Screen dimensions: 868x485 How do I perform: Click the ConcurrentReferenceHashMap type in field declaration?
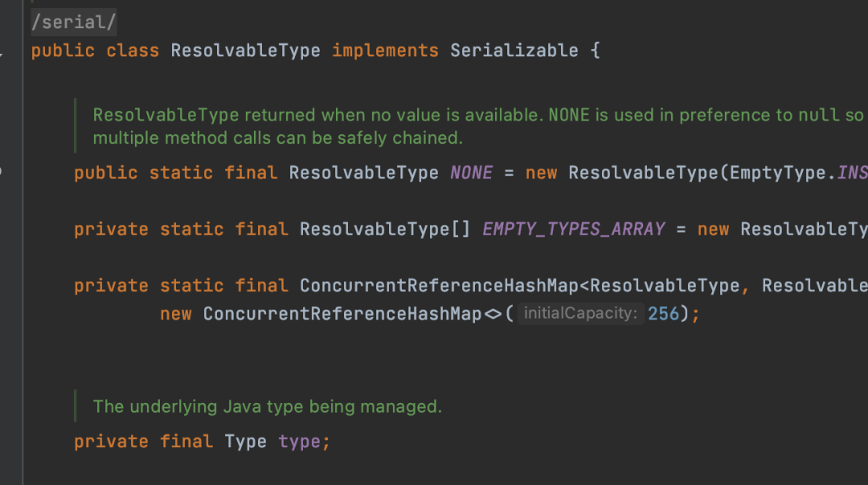click(439, 285)
